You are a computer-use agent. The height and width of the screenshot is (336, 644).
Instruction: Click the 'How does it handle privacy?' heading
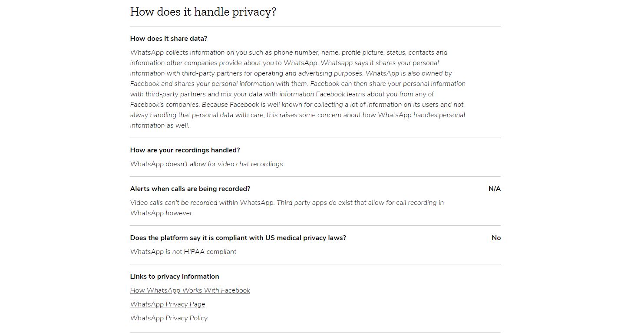[x=203, y=12]
